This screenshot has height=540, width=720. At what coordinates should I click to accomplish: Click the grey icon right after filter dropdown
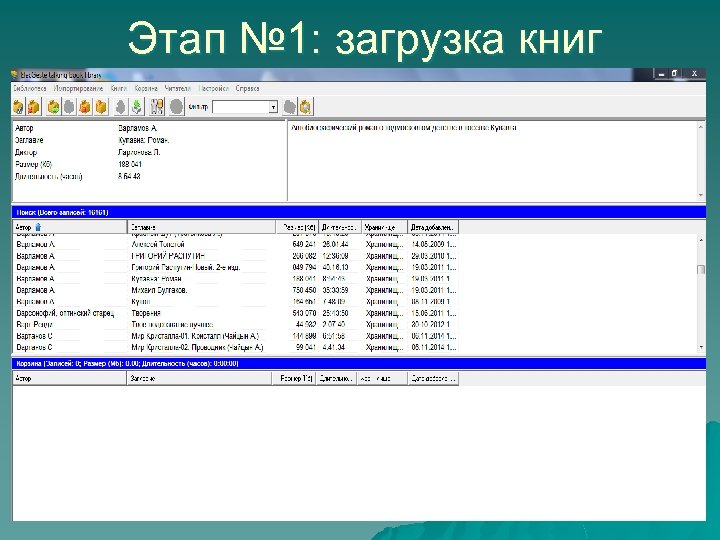pyautogui.click(x=289, y=107)
